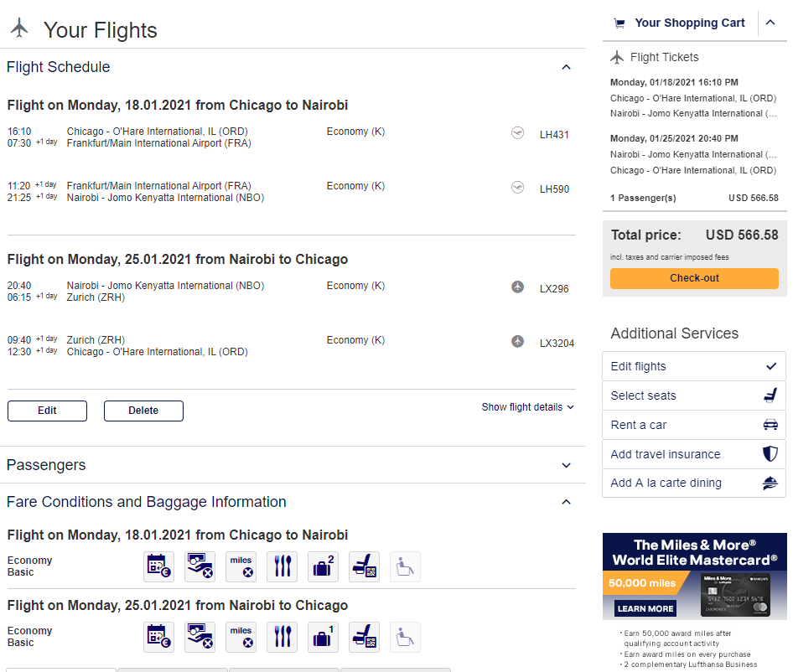Click rebooking fee icon for outbound flight
793x672 pixels.
tap(158, 566)
